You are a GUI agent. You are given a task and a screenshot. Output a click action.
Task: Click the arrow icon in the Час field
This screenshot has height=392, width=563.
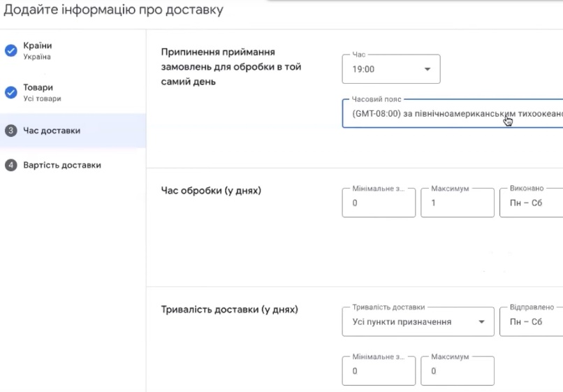tap(427, 69)
